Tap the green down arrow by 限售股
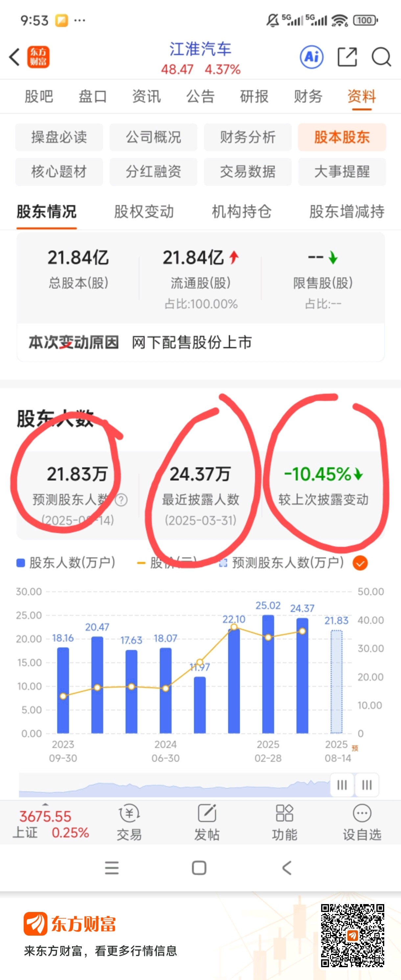 (x=333, y=258)
